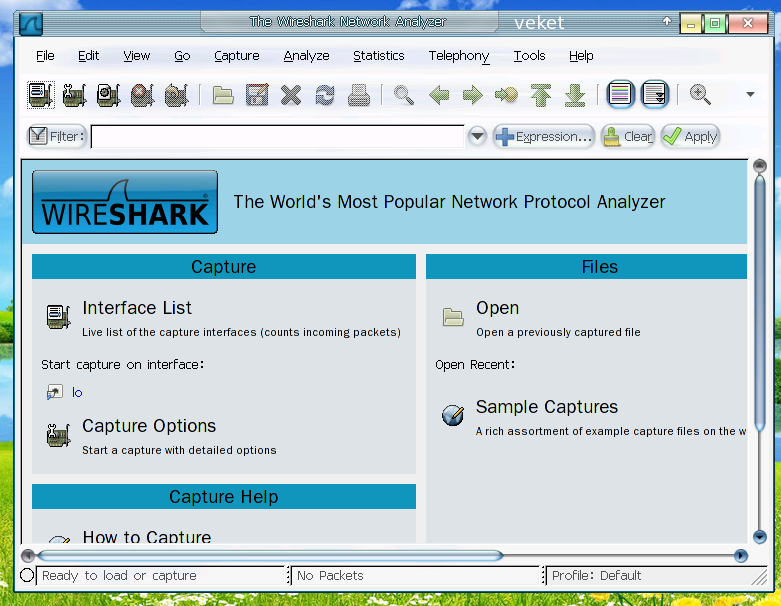The height and width of the screenshot is (606, 781).
Task: Close this capture file X icon
Action: 291,95
